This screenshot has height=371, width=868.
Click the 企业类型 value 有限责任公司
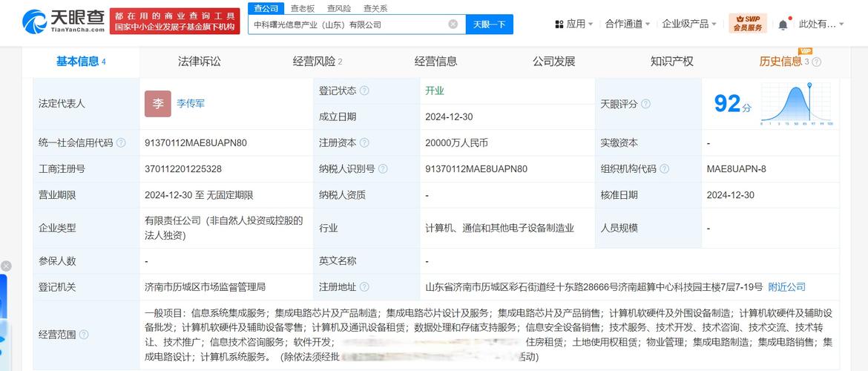[223, 228]
